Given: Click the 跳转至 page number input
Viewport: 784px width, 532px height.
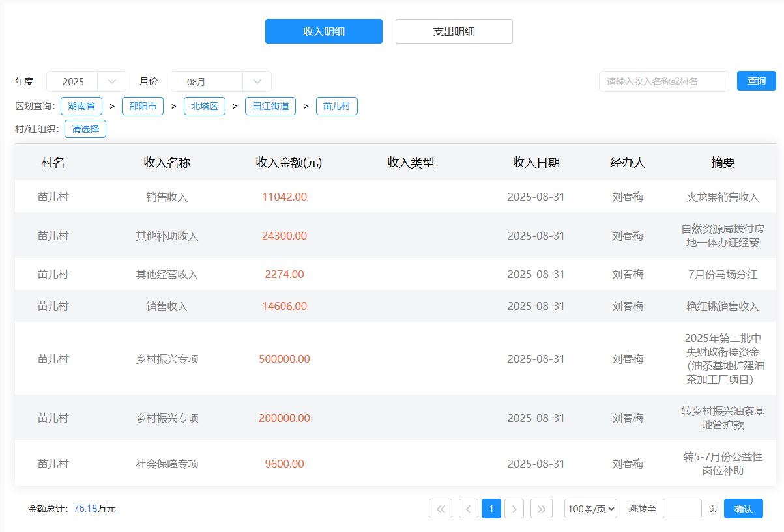Looking at the screenshot, I should 682,509.
